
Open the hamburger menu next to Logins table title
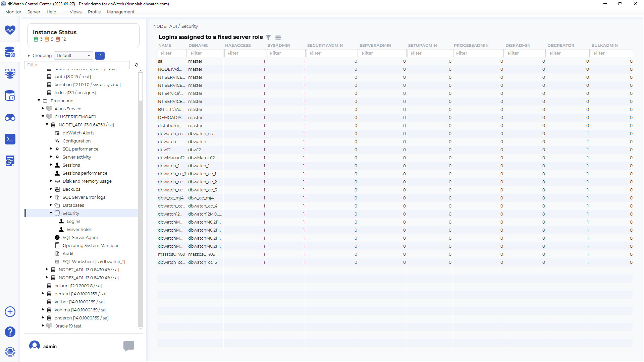[x=278, y=37]
